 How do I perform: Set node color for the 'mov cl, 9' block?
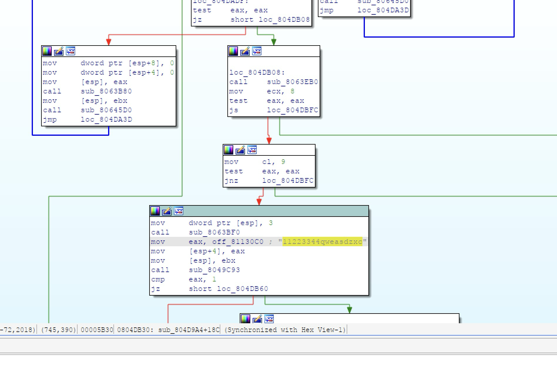[229, 150]
